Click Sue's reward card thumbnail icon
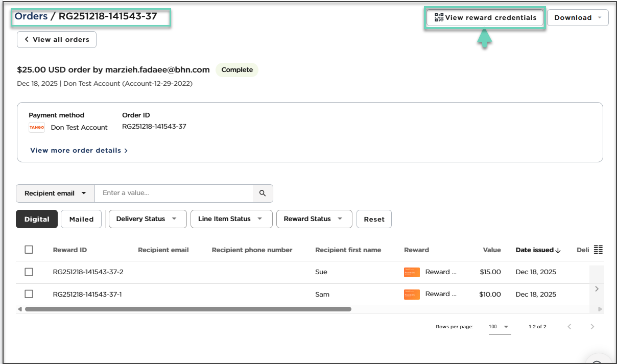The width and height of the screenshot is (617, 364). point(412,272)
